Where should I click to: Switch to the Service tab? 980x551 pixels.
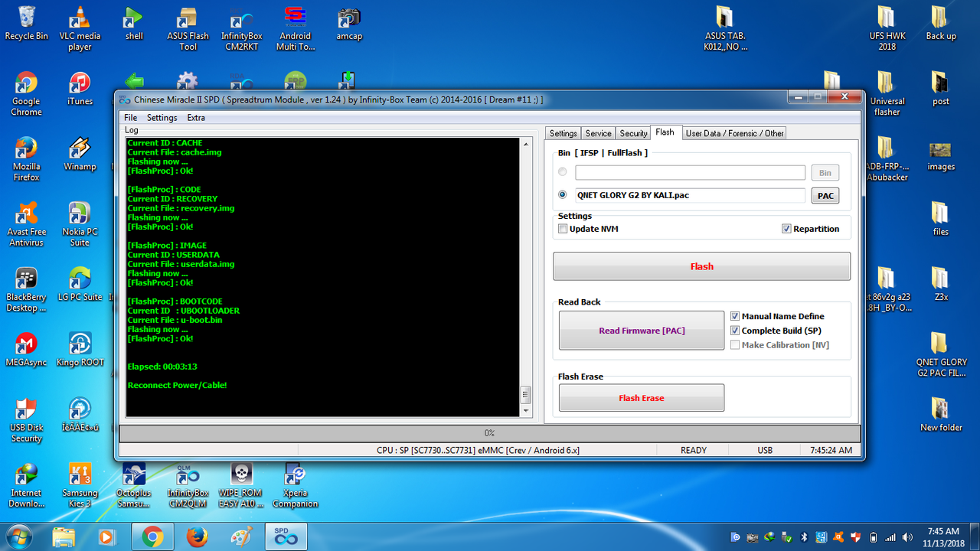(x=599, y=133)
